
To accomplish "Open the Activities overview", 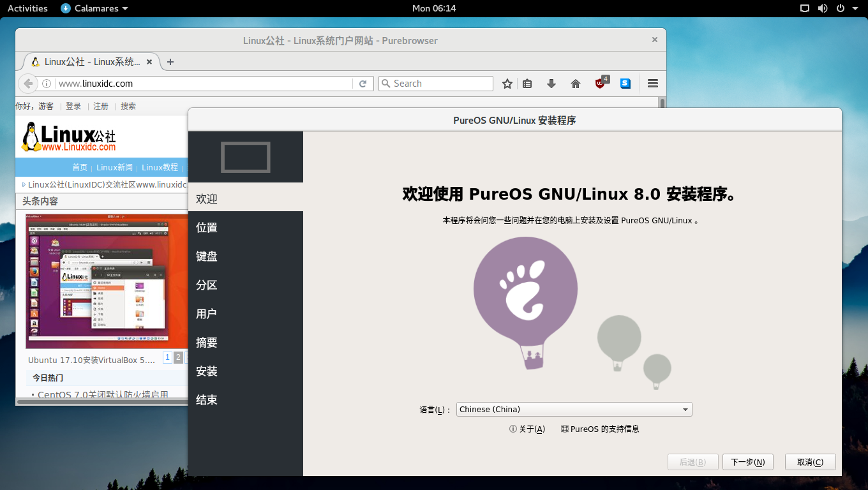I will pos(27,8).
